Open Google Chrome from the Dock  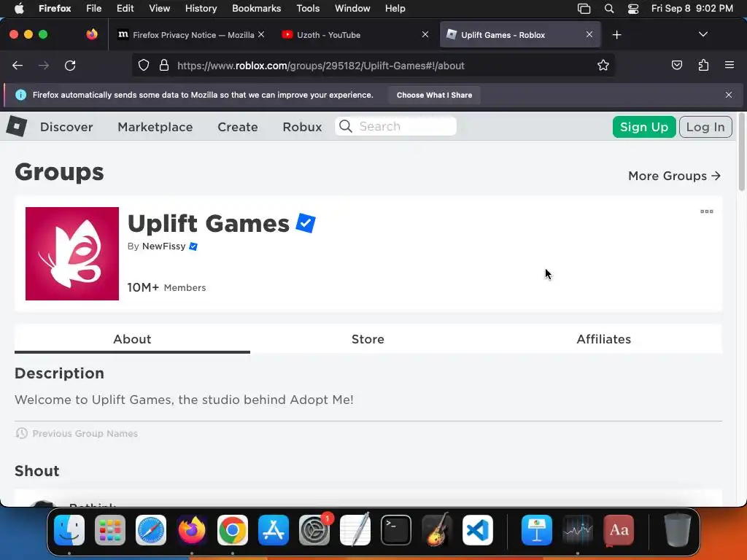click(233, 530)
